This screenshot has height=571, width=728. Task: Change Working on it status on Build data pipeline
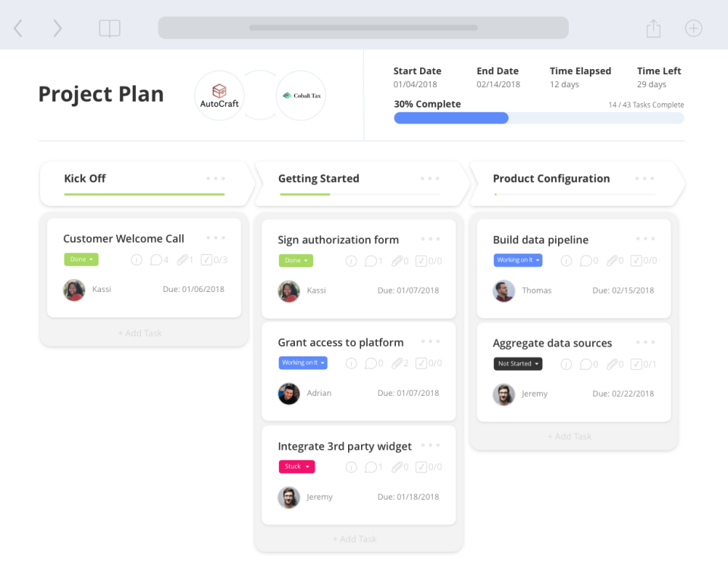[x=518, y=260]
